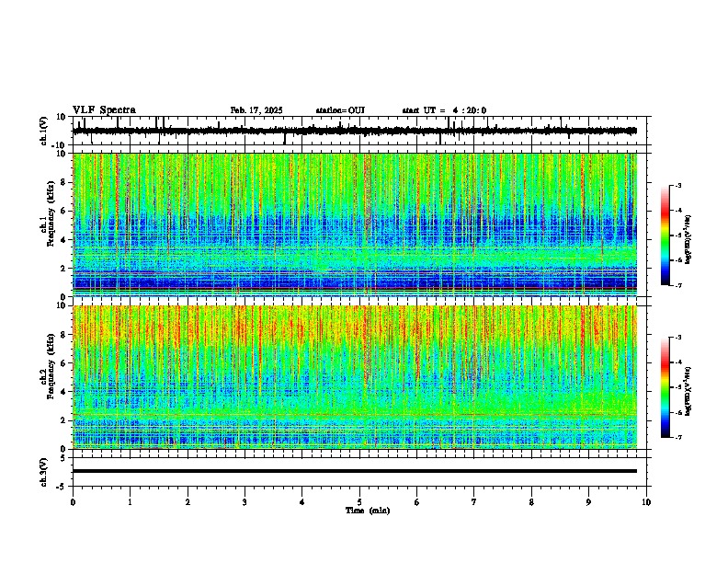Click the ch.2 spectrogram color scale bar
728x563 pixels.
[665, 387]
